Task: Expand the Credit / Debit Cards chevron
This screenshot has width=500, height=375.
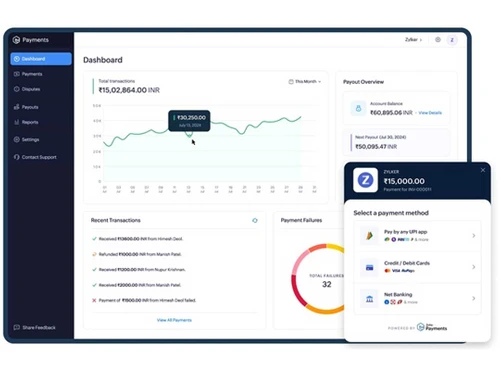Action: click(474, 267)
